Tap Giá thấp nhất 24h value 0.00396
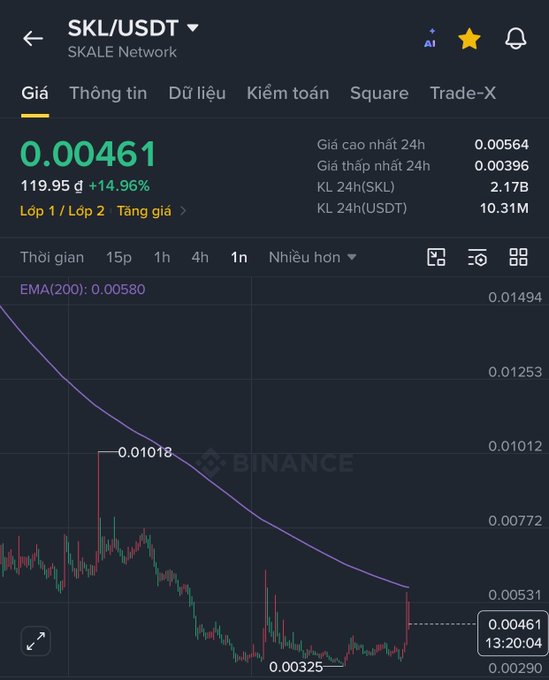This screenshot has width=549, height=680. click(501, 166)
